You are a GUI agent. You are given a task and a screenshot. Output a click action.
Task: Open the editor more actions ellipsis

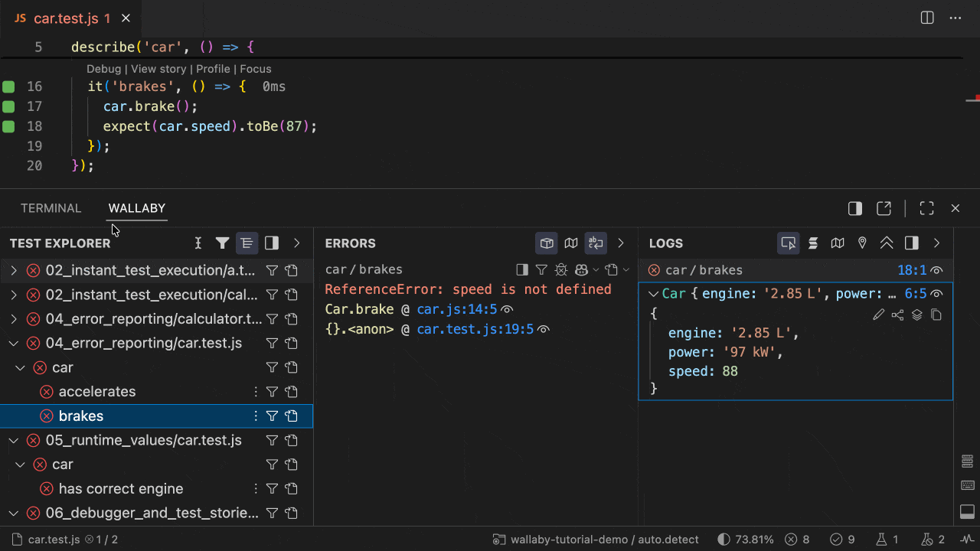point(955,18)
